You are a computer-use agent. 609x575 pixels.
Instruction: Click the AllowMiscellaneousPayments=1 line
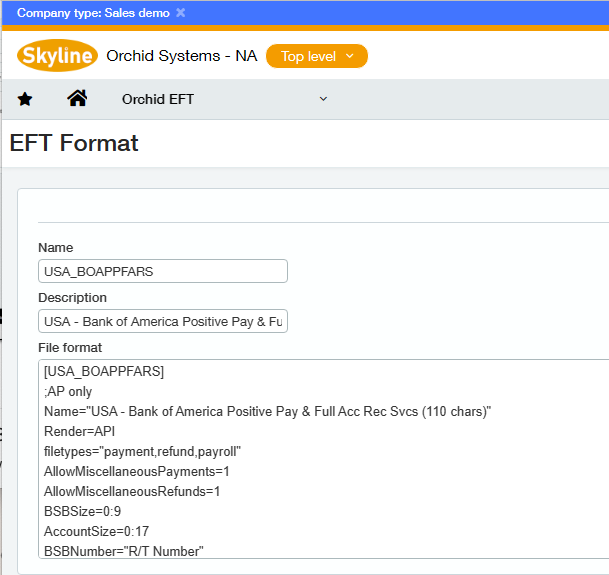[x=137, y=472]
